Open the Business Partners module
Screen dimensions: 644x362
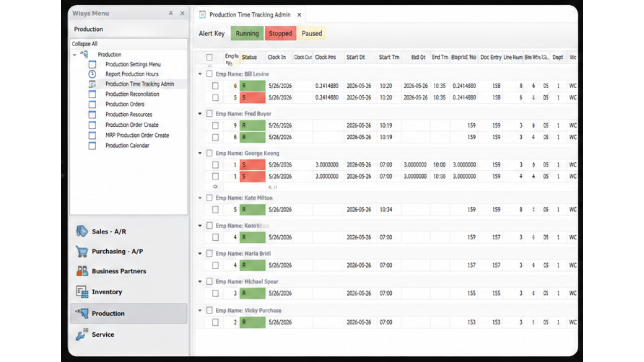[x=119, y=271]
